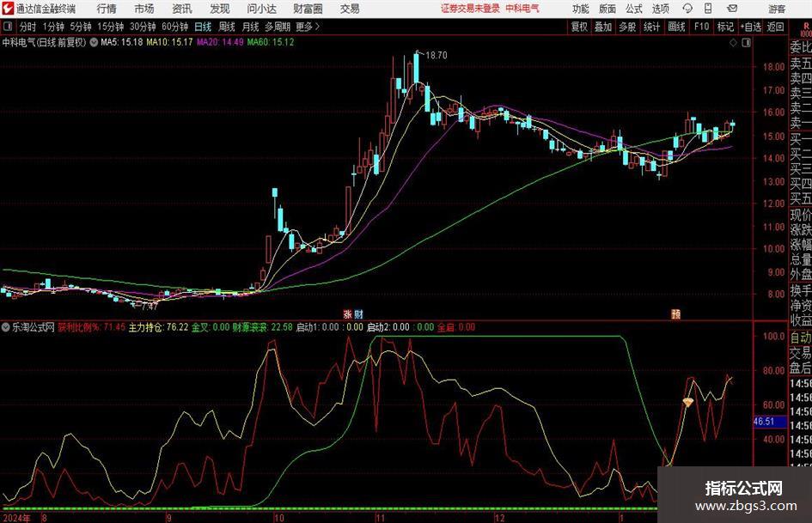Open the F10 company info button
This screenshot has width=812, height=523.
701,27
